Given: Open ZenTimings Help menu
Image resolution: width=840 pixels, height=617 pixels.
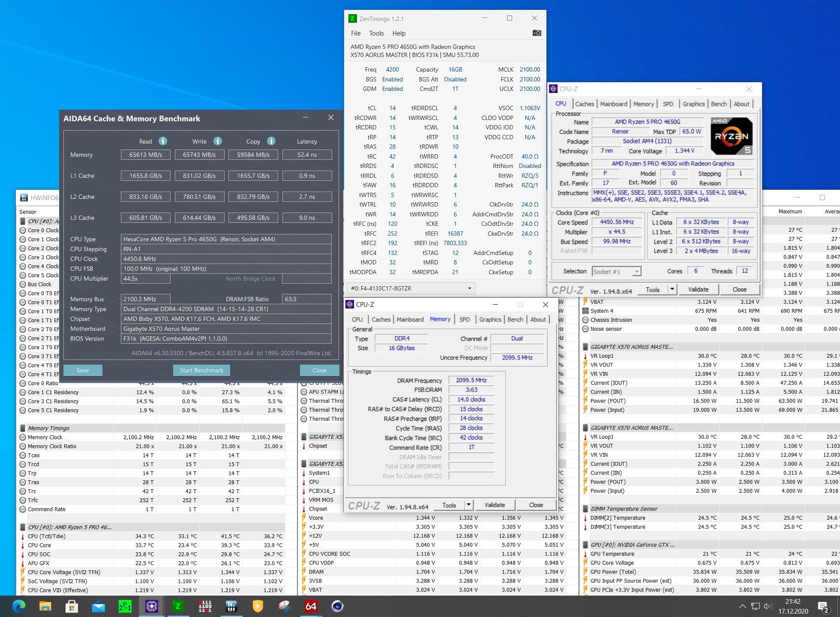Looking at the screenshot, I should tap(399, 33).
